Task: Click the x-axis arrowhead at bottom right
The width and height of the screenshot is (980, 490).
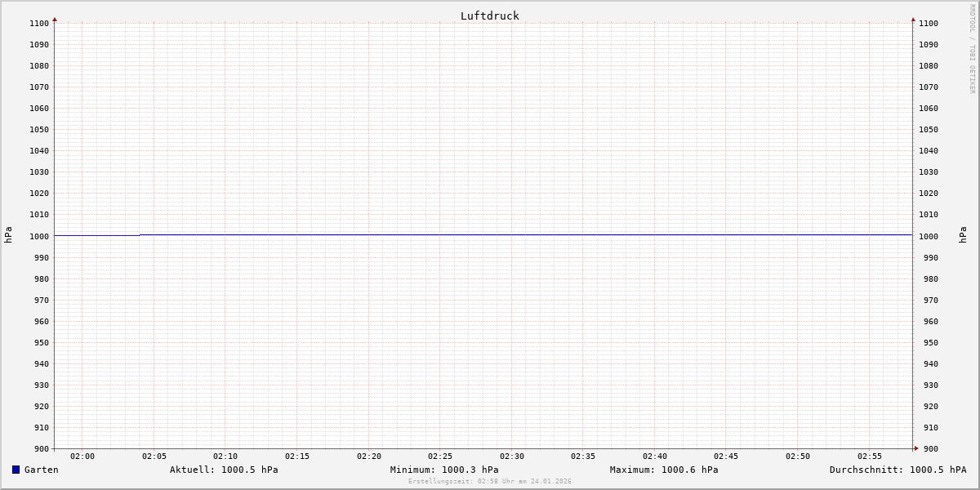Action: point(916,448)
